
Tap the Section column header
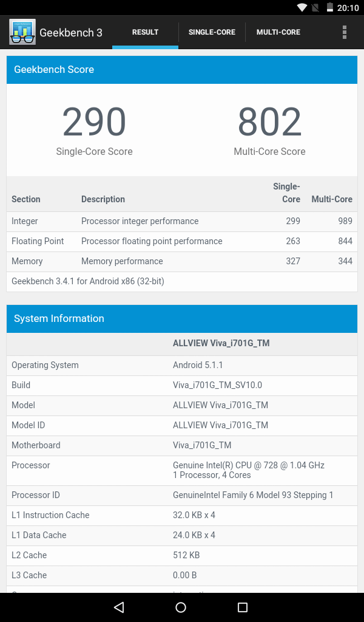[x=25, y=199]
